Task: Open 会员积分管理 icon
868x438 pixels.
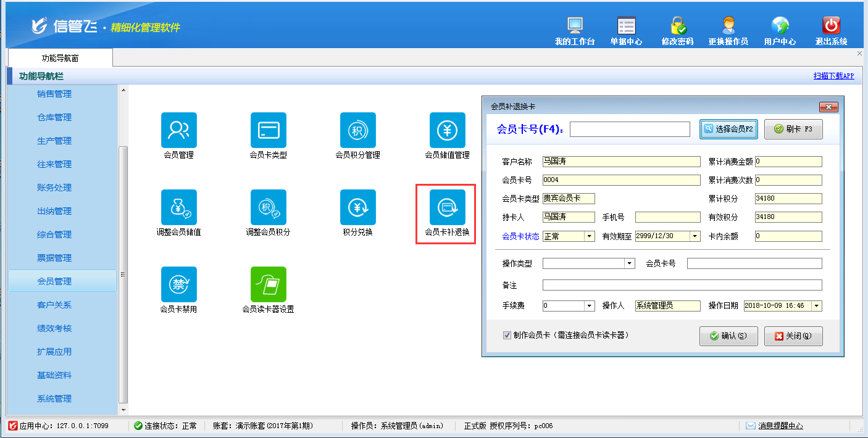Action: click(x=357, y=130)
